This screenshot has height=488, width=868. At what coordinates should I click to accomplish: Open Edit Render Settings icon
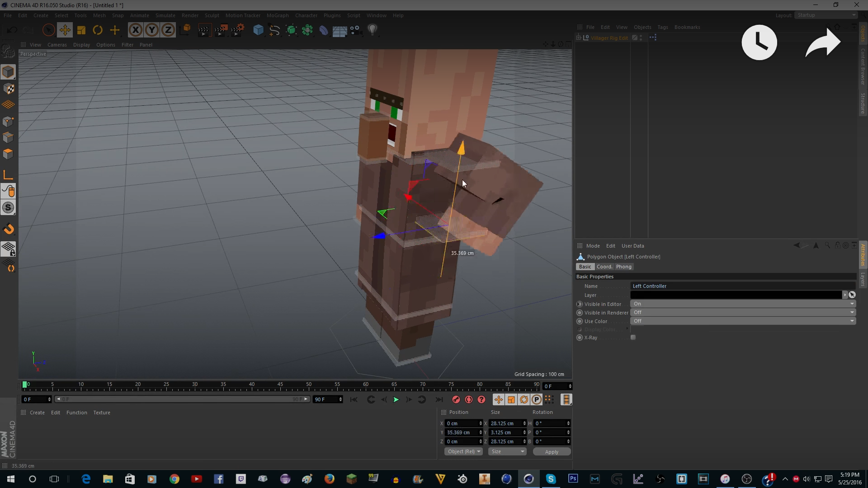[237, 30]
